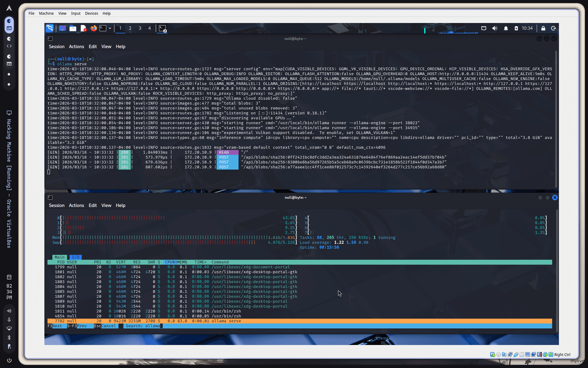Open Actions menu in htop terminal window
The height and width of the screenshot is (368, 588).
[76, 206]
